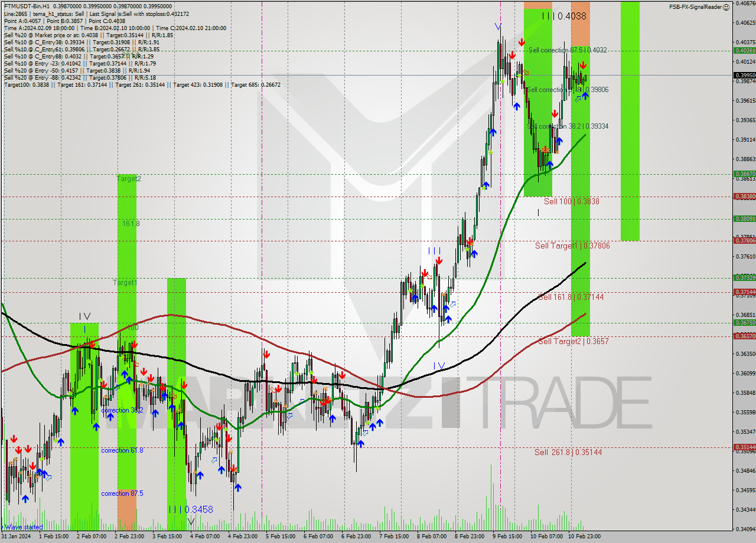Click the smiley icon beside FSB-FX-SignalReader
This screenshot has height=543, width=756.
(726, 7)
